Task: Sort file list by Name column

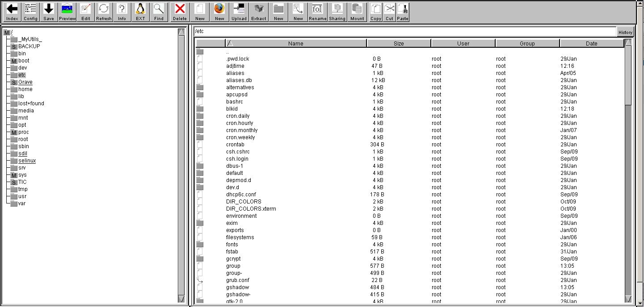Action: tap(296, 43)
